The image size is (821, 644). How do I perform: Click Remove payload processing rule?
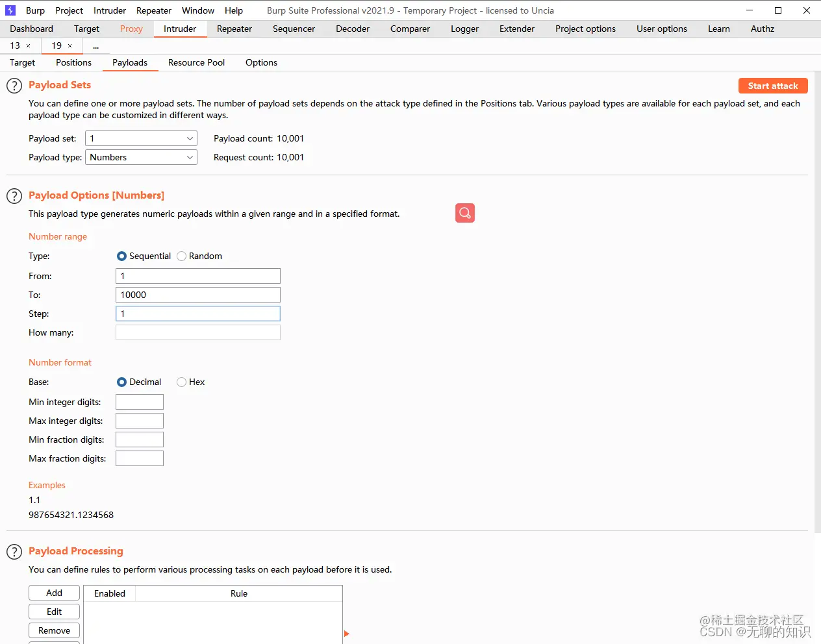pos(54,630)
